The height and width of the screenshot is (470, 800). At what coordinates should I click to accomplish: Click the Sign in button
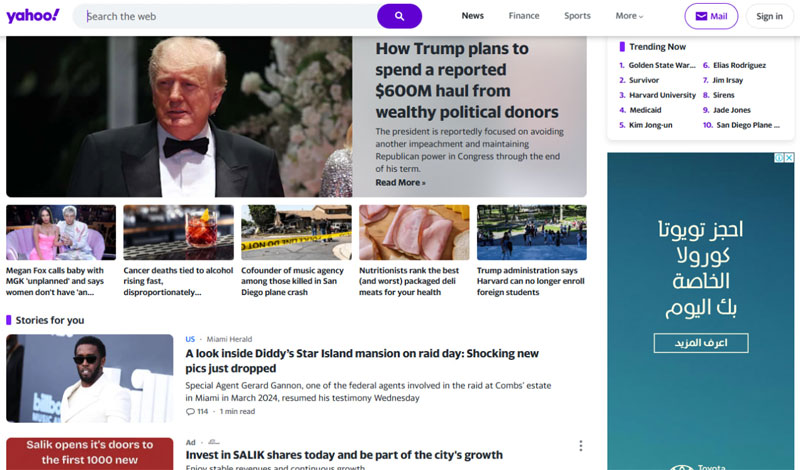point(769,16)
